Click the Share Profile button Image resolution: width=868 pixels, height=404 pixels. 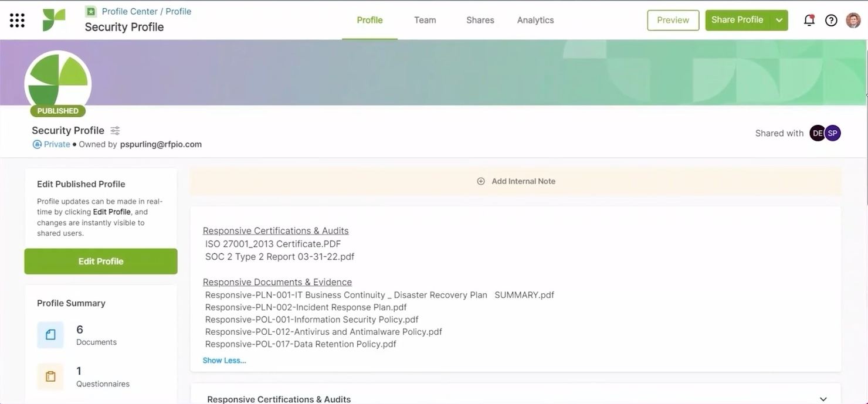(x=737, y=20)
